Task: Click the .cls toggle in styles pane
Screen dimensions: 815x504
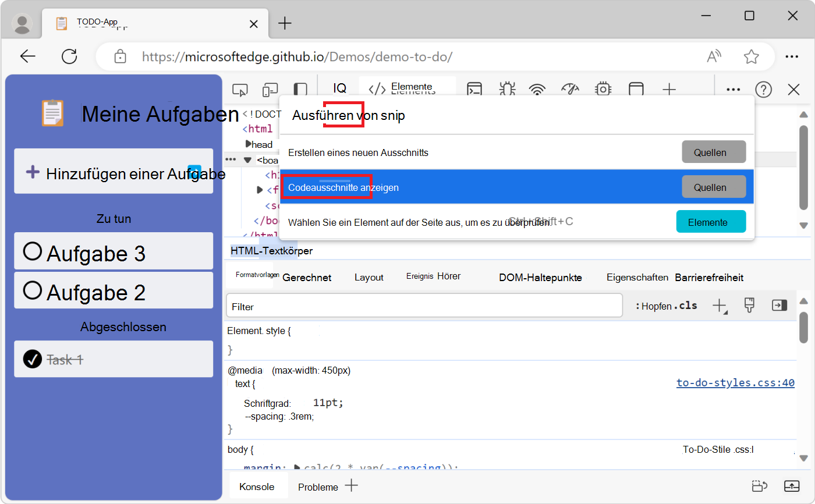Action: [x=685, y=306]
